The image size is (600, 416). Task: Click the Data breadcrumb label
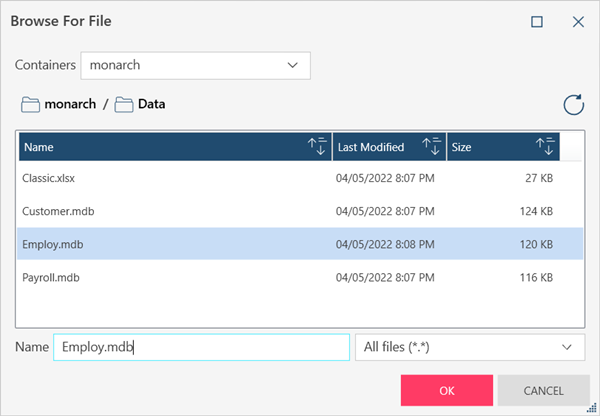pyautogui.click(x=151, y=104)
